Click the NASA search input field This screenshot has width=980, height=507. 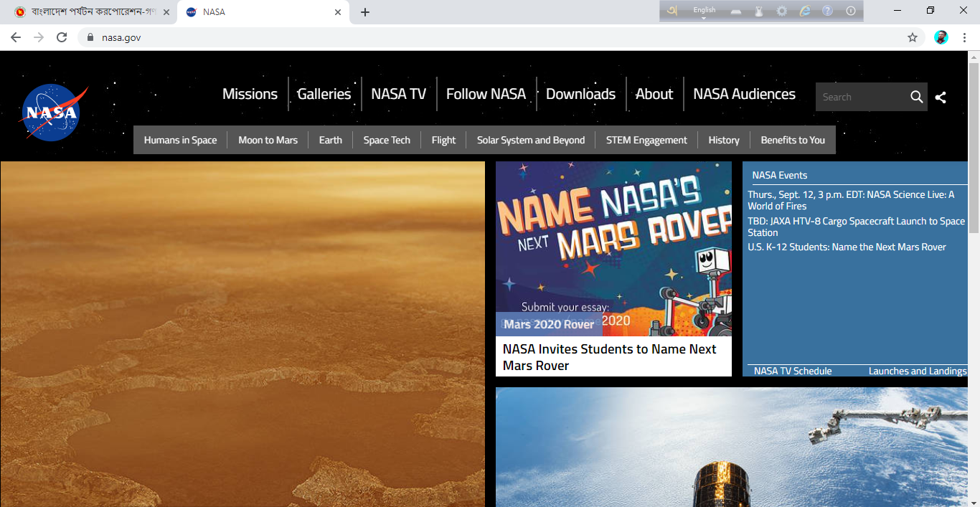tap(862, 97)
